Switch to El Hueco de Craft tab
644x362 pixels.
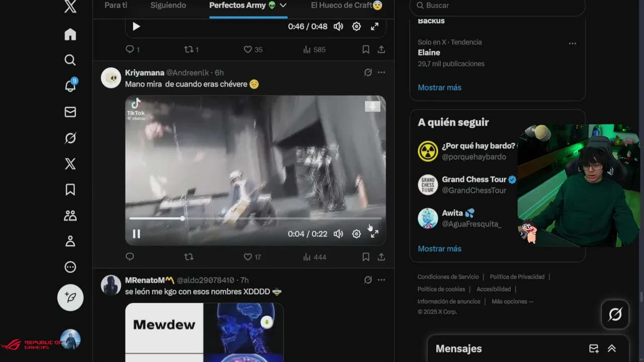pyautogui.click(x=347, y=5)
